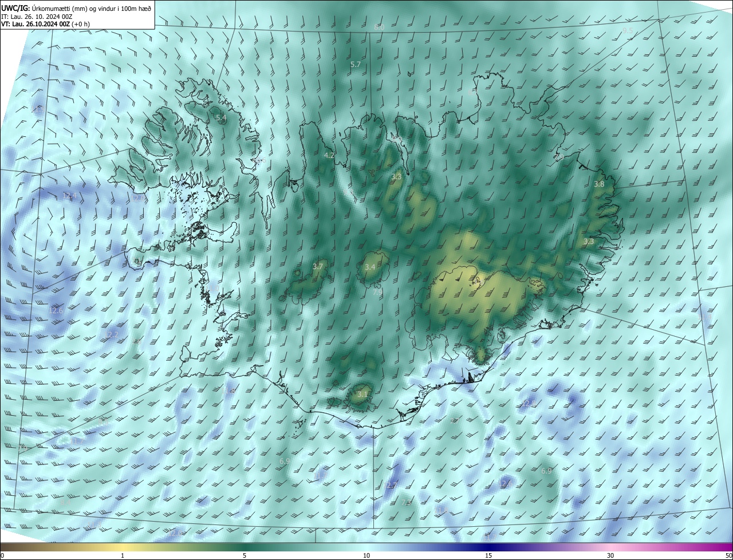The width and height of the screenshot is (733, 560).
Task: Click the 'IT: Lau. 26. 10. 2024 00Z' line
Action: point(37,17)
